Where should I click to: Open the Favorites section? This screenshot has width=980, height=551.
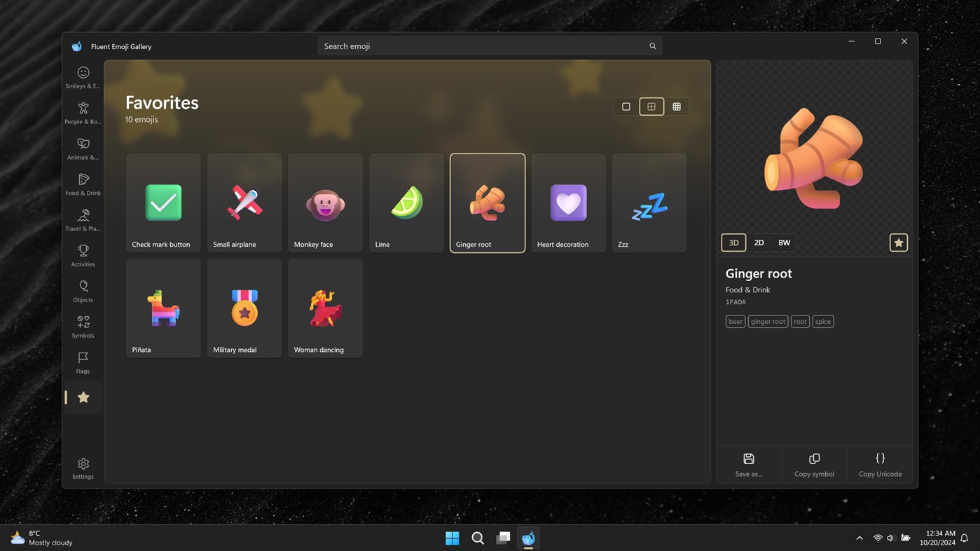[83, 396]
